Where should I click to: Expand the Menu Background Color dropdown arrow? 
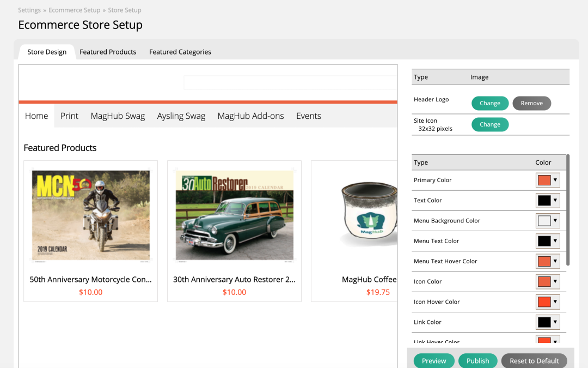tap(555, 221)
